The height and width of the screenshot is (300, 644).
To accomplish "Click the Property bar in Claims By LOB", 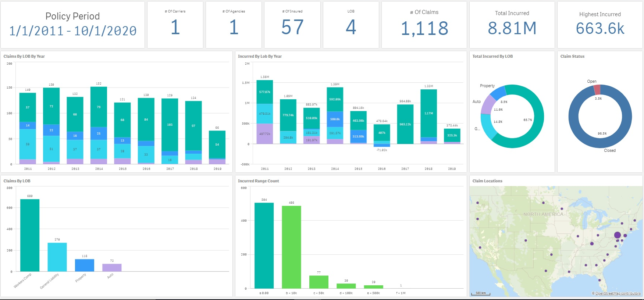I will click(x=85, y=265).
